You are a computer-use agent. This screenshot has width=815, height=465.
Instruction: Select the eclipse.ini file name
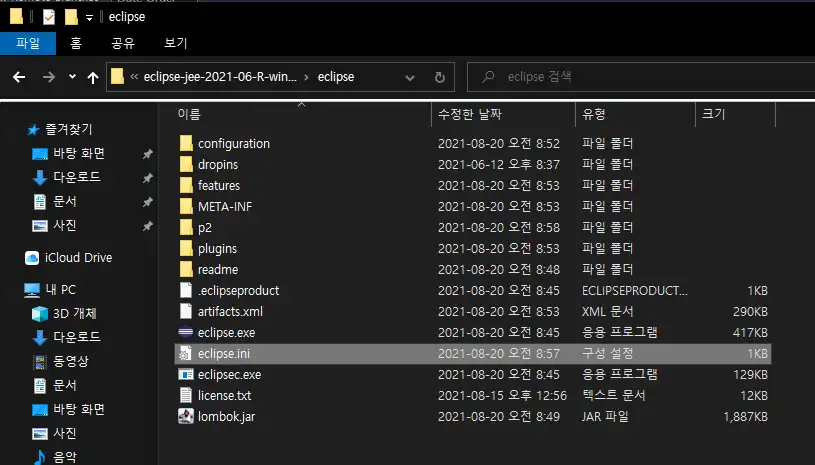pyautogui.click(x=224, y=353)
